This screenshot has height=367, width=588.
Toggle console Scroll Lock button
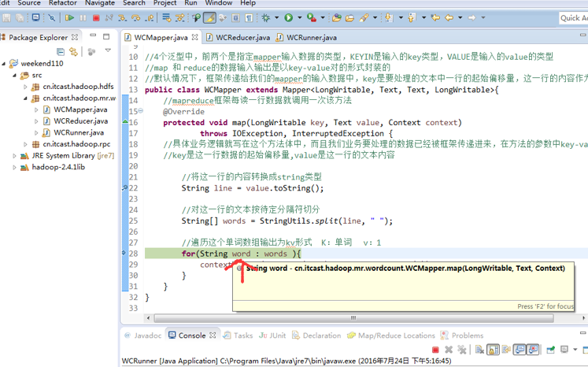(x=493, y=350)
